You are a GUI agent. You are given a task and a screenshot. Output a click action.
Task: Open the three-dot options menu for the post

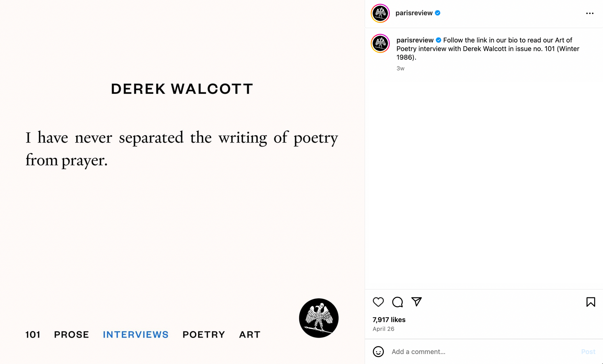point(589,13)
